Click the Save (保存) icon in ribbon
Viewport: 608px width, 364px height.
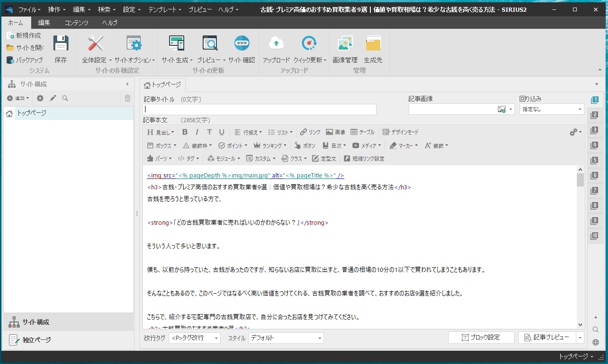click(x=61, y=43)
